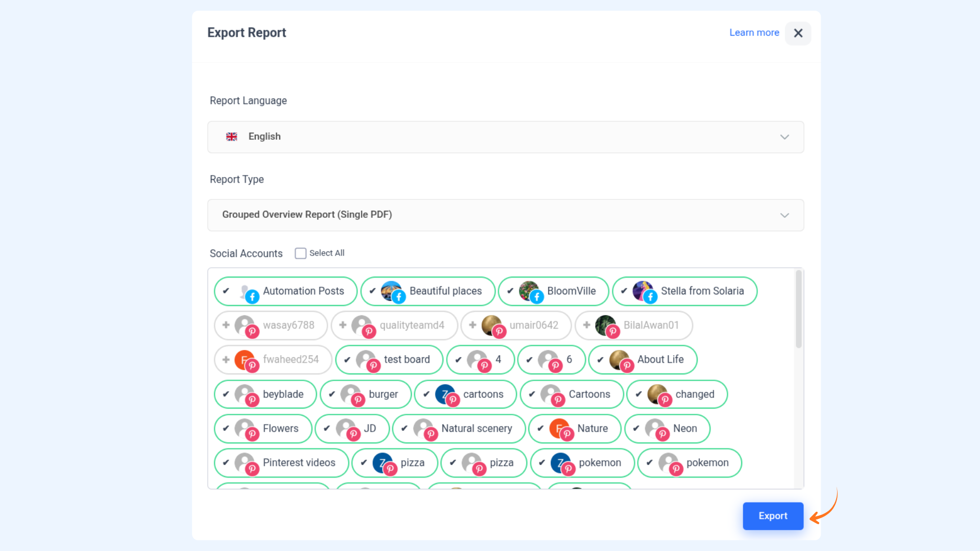Click the chevron arrow of the Grouped Overview Report field
Screen dimensions: 980x551
tap(785, 215)
